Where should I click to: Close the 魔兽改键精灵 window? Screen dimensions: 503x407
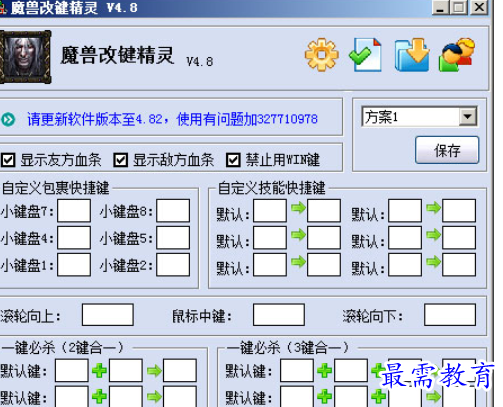(x=479, y=7)
